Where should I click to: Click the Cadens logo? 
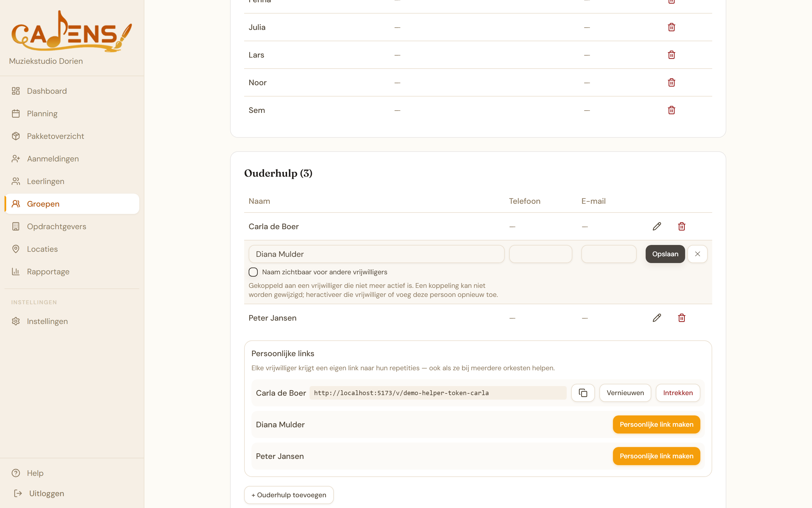pos(71,31)
